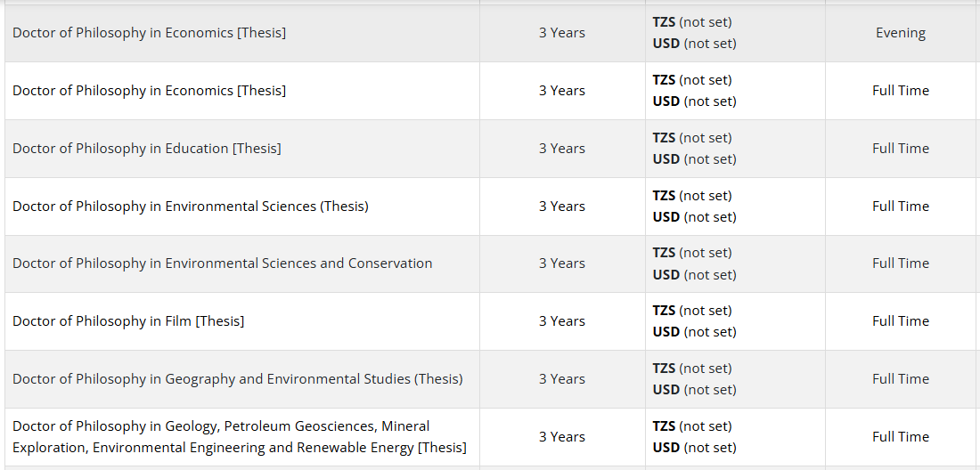980x470 pixels.
Task: Click the Full Time Economics [Thesis] program name
Action: (150, 91)
